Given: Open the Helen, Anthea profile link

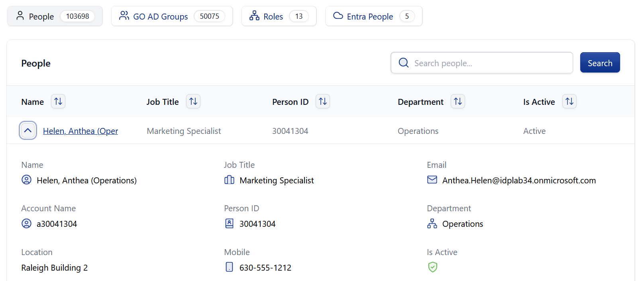Looking at the screenshot, I should coord(80,131).
